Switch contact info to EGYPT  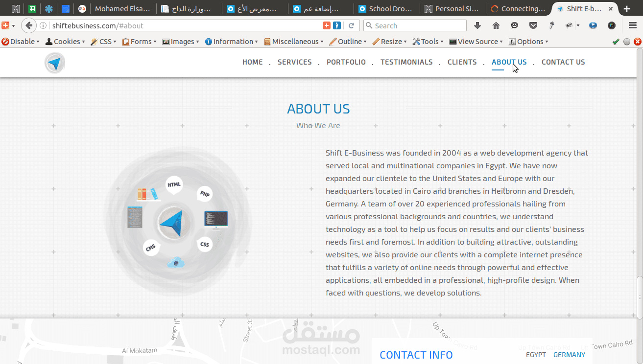[536, 355]
